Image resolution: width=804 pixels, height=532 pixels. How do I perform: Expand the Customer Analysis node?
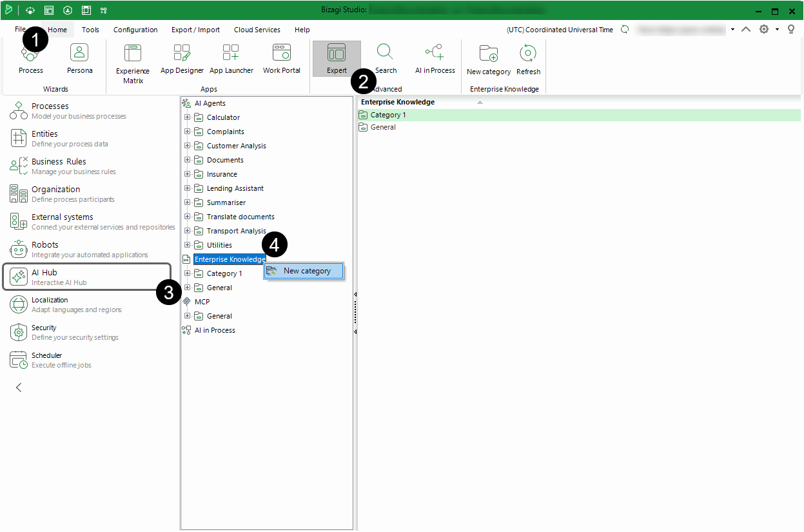pyautogui.click(x=188, y=146)
